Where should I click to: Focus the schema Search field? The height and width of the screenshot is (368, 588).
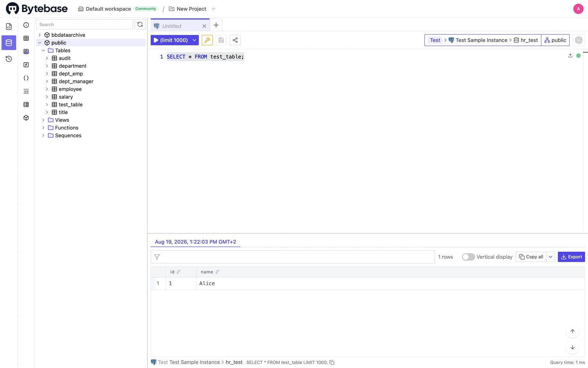tap(85, 25)
